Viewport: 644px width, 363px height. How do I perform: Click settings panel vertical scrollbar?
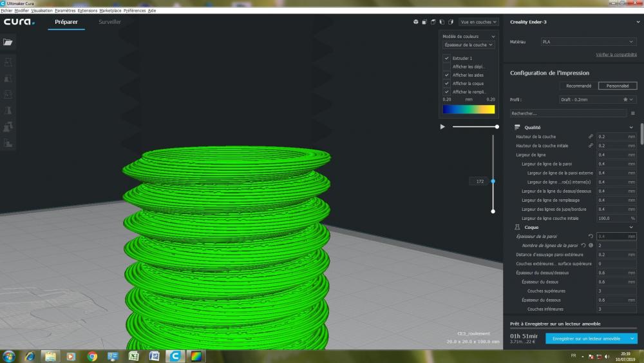click(x=642, y=134)
